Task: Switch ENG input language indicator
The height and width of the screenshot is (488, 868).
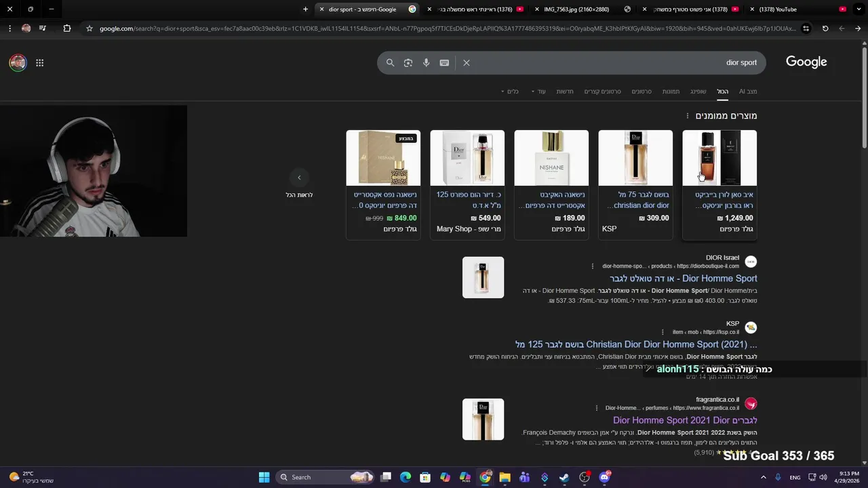Action: pyautogui.click(x=795, y=477)
